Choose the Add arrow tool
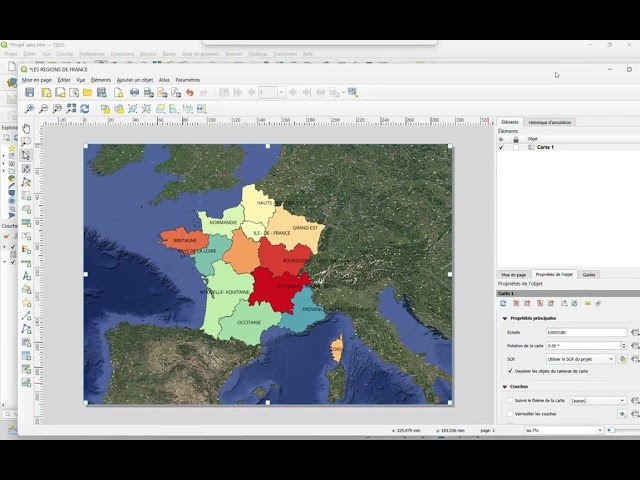640x480 pixels. [x=26, y=316]
